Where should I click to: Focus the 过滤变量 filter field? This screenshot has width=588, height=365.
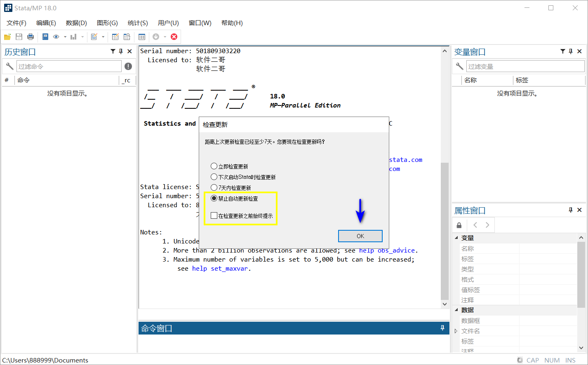pos(525,66)
